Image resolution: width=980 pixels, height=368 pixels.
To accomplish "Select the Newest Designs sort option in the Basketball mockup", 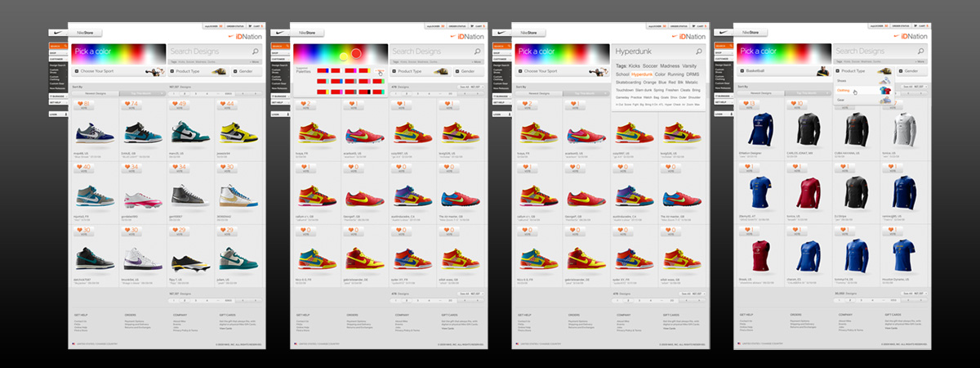I will coord(761,94).
